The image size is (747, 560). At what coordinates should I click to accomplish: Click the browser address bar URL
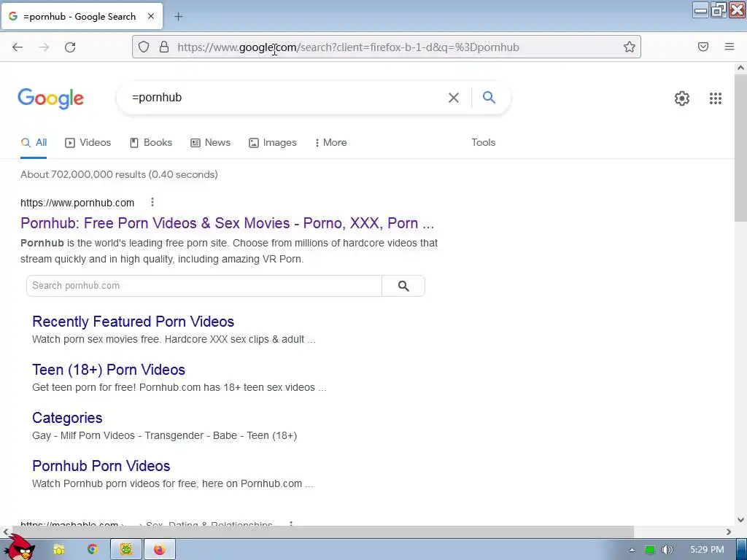348,47
